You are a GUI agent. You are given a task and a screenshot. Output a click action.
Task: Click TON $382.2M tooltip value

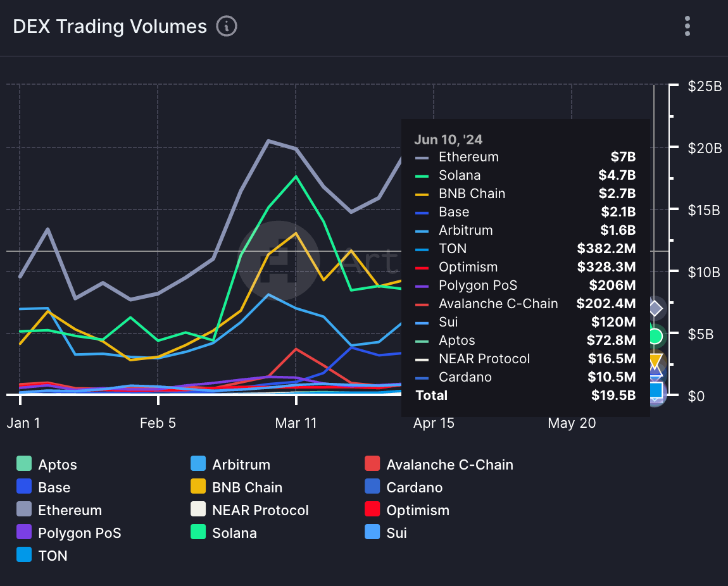606,248
